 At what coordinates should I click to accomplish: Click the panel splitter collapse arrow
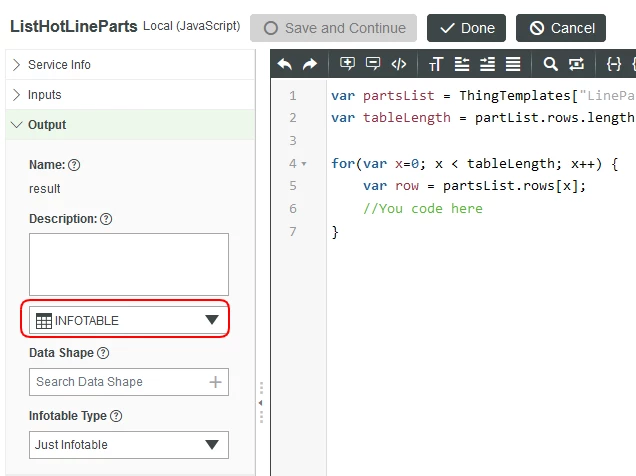point(261,403)
